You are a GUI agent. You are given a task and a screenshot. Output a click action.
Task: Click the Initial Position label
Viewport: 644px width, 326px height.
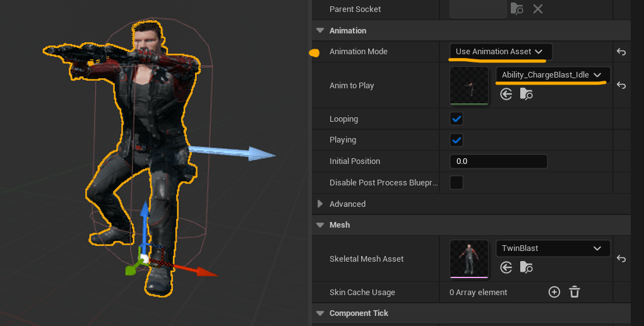pos(354,161)
